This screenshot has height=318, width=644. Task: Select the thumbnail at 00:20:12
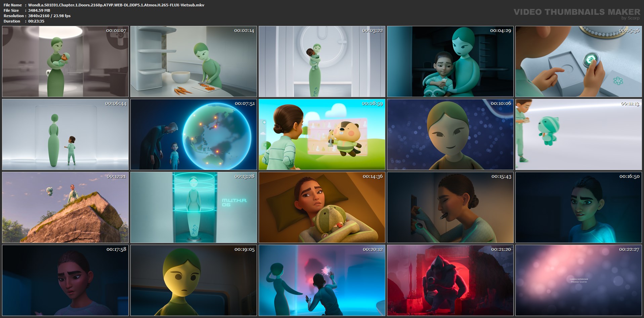(322, 280)
